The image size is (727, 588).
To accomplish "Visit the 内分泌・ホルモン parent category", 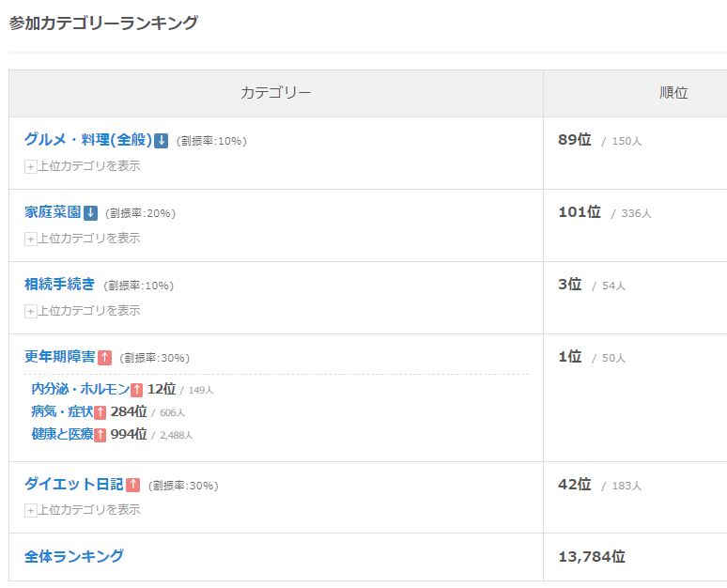I will click(x=80, y=389).
